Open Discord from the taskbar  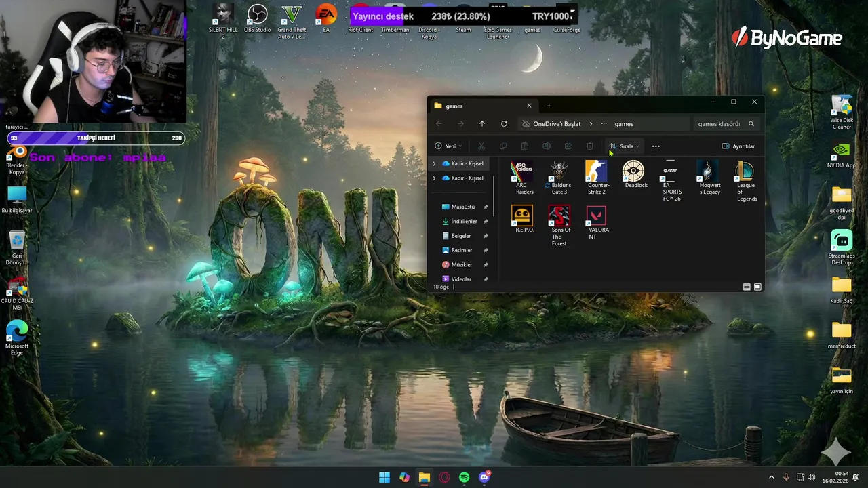coord(484,477)
